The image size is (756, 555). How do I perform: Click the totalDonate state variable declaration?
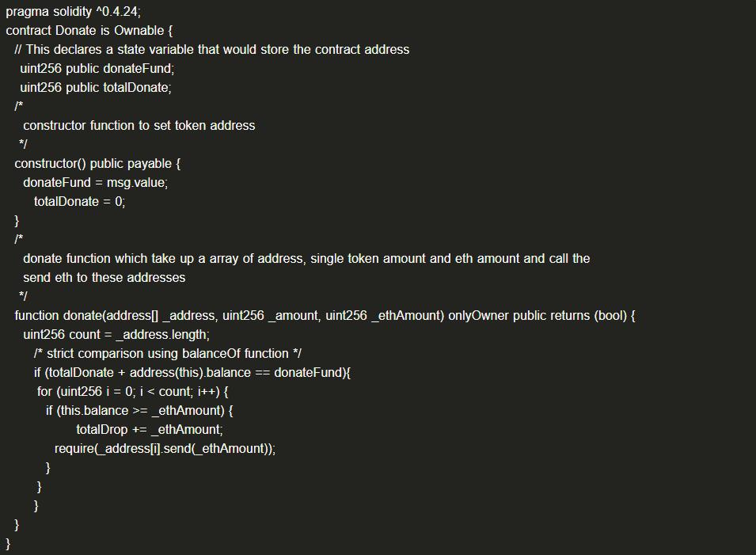[96, 88]
